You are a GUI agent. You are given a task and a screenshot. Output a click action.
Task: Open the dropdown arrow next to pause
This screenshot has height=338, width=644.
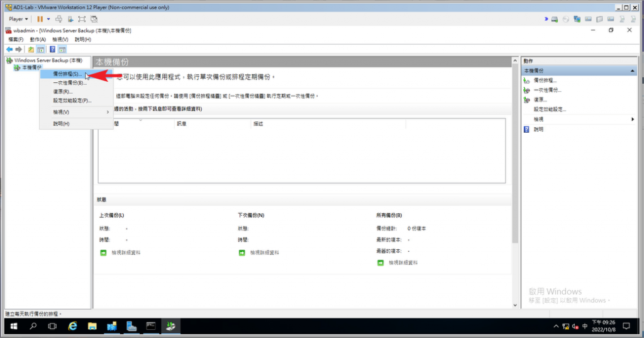(48, 19)
